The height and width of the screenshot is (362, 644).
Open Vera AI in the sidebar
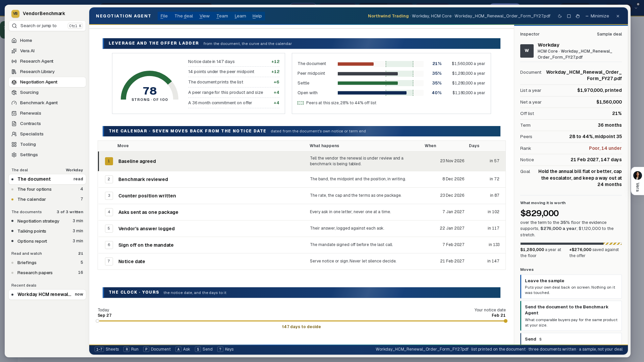click(x=47, y=51)
